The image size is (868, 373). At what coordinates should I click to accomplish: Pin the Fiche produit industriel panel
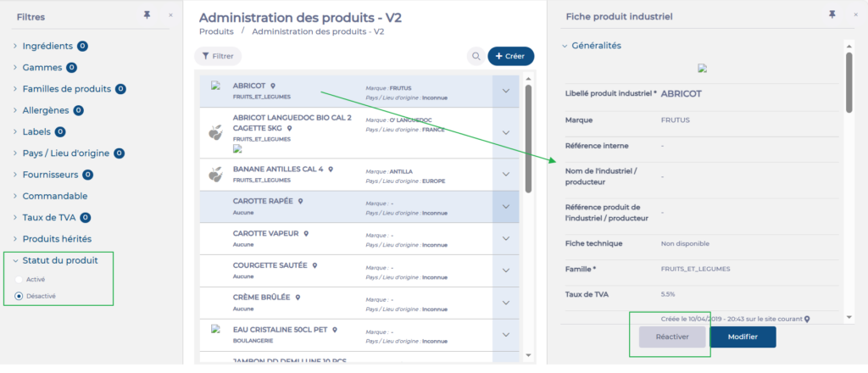(x=832, y=15)
